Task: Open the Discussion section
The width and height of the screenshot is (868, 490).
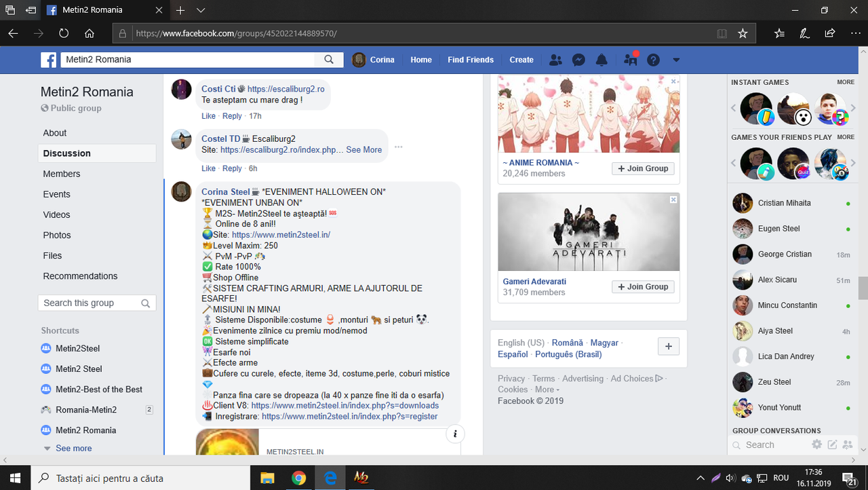Action: 97,153
